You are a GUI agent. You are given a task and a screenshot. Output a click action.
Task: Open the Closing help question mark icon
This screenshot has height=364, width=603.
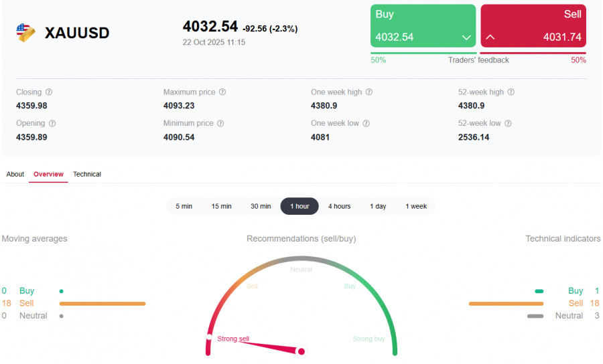49,92
